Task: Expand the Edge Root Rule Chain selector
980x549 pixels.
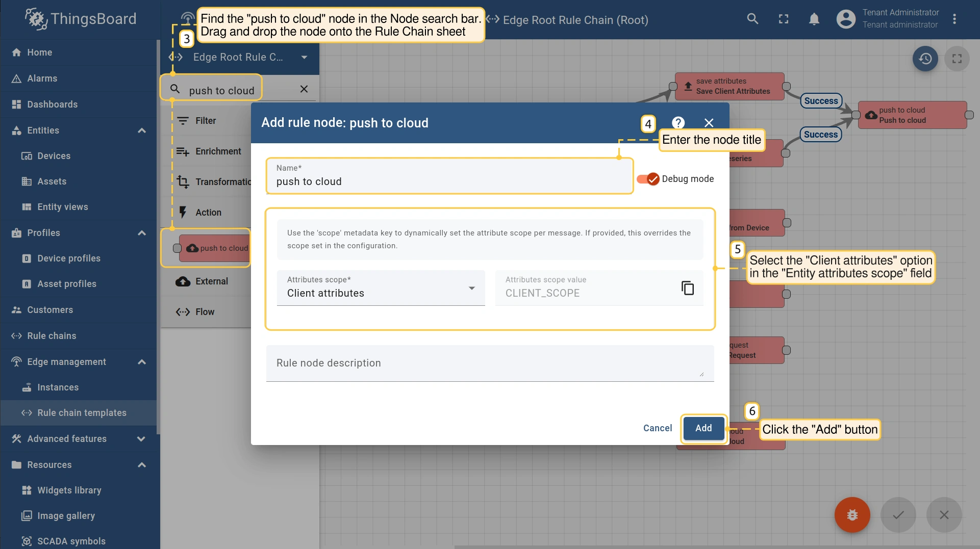Action: click(x=304, y=57)
